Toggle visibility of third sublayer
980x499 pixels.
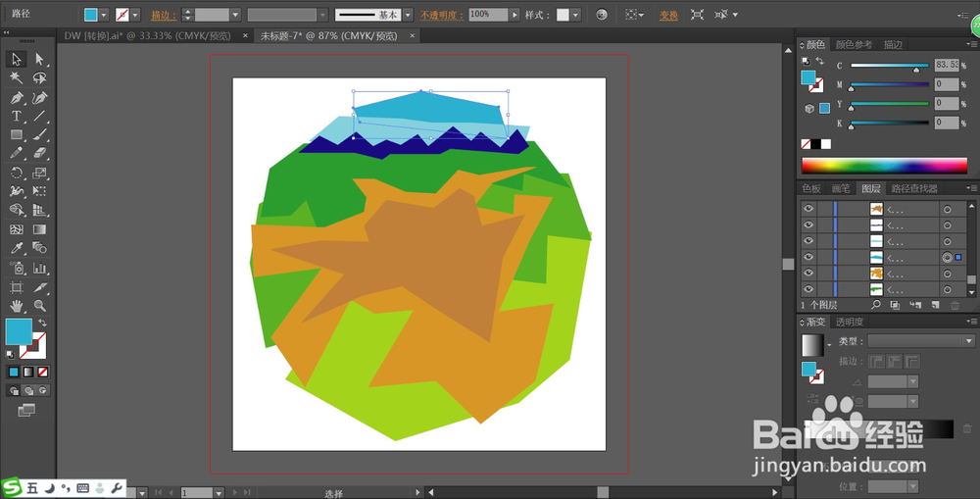(808, 241)
